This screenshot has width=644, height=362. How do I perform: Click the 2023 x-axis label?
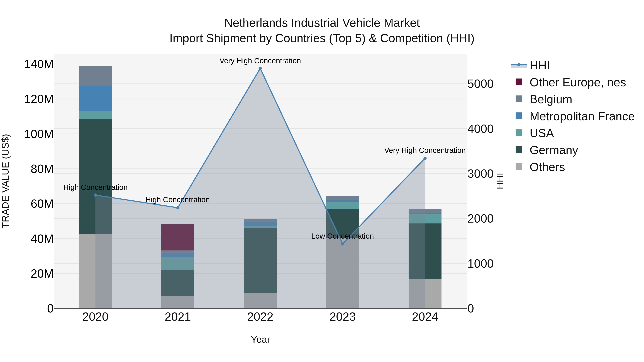click(343, 317)
